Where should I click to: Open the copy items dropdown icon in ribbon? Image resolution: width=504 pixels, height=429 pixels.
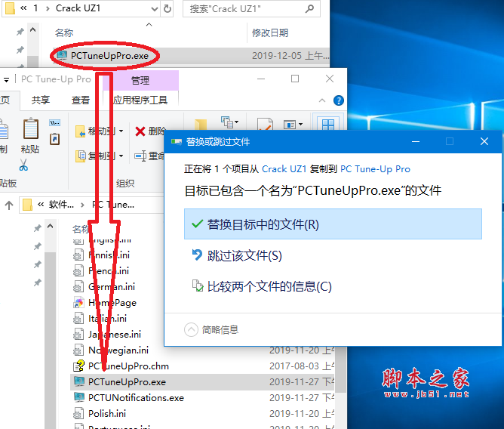(229, 122)
